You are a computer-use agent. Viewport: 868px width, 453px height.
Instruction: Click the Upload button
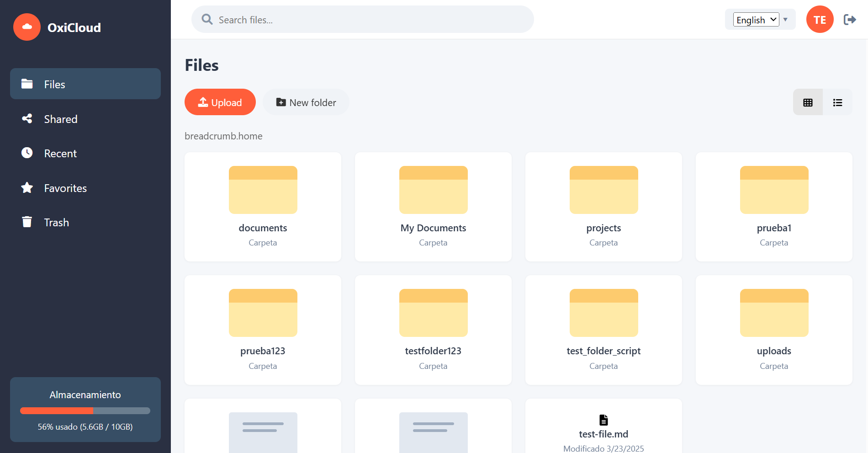pyautogui.click(x=220, y=102)
